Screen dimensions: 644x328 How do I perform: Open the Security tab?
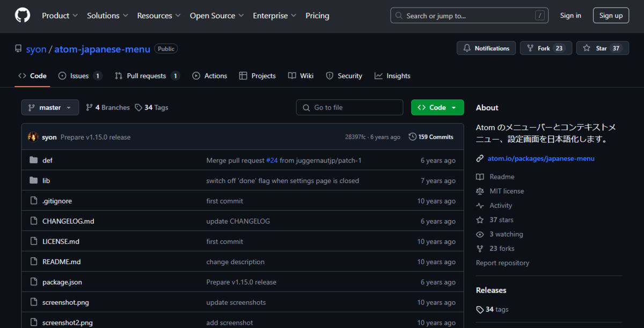point(344,76)
